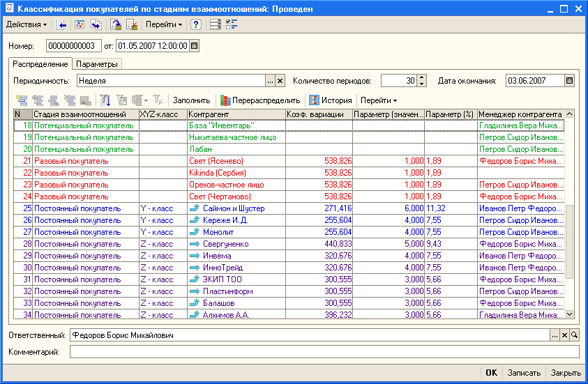Click the Заполнить button
The image size is (588, 384).
191,100
